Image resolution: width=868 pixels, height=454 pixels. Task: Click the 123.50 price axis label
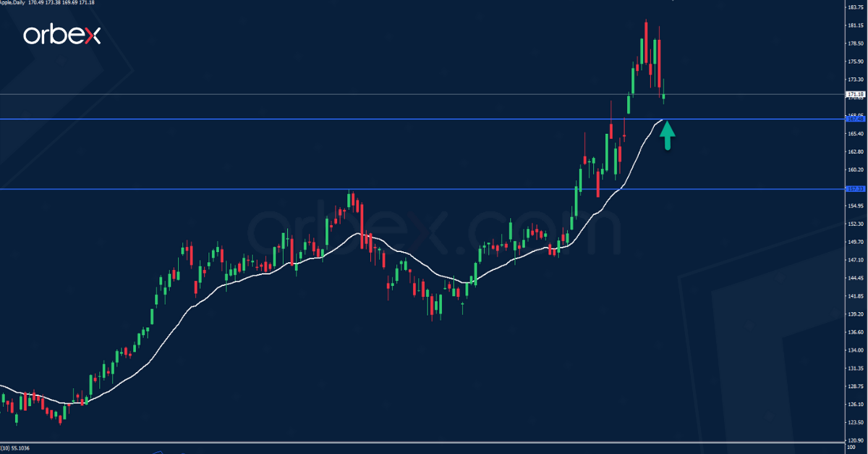coord(857,423)
